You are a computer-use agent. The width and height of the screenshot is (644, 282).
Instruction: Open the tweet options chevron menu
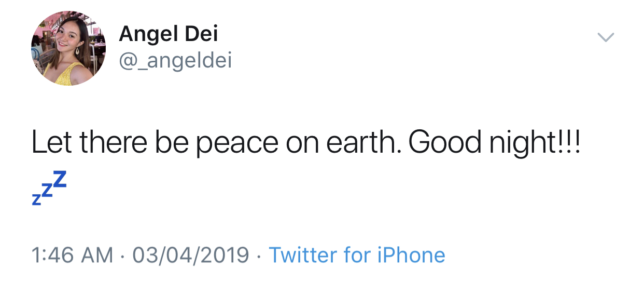606,37
